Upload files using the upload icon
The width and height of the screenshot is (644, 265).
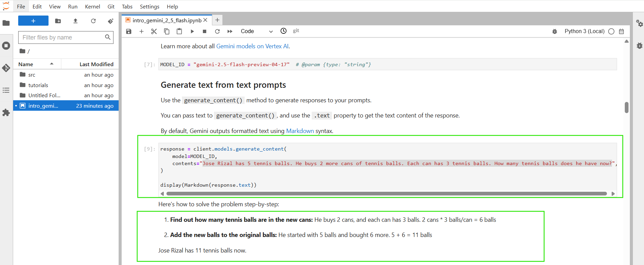75,21
